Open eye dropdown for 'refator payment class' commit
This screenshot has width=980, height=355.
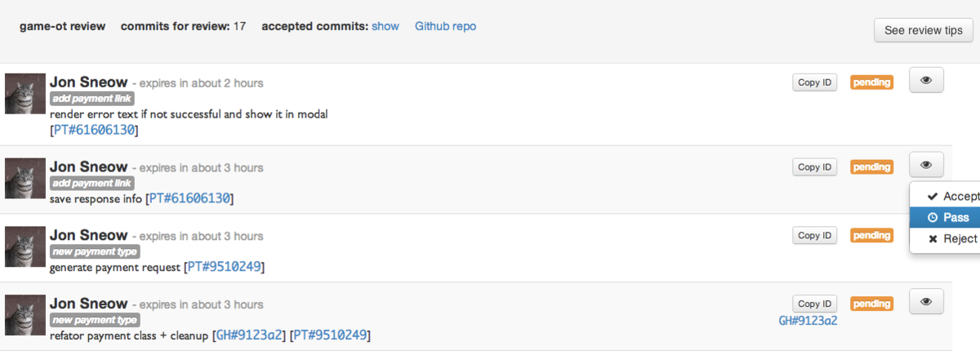point(926,301)
